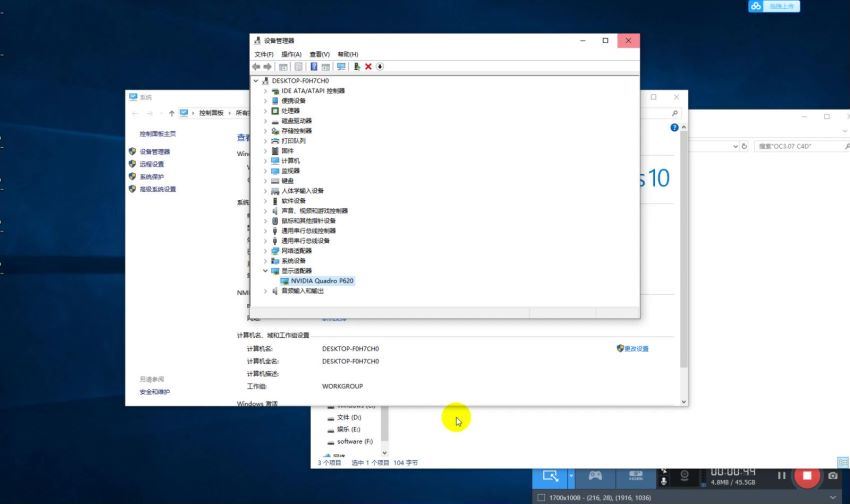This screenshot has height=504, width=850.
Task: Click the Back arrow in Device Manager toolbar
Action: (256, 67)
